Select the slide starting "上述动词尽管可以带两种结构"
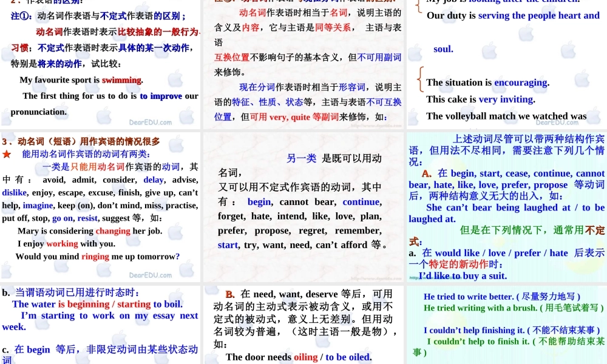607x364 pixels. point(507,206)
